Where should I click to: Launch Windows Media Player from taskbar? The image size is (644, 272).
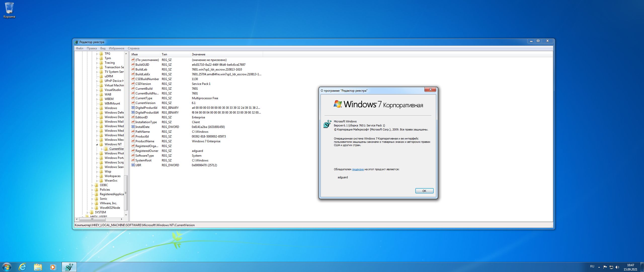pyautogui.click(x=53, y=267)
